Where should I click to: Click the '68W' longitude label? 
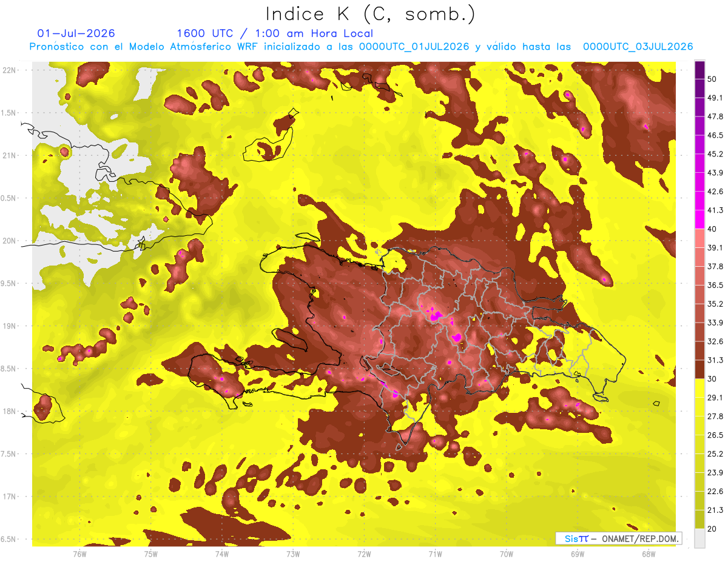coord(649,554)
